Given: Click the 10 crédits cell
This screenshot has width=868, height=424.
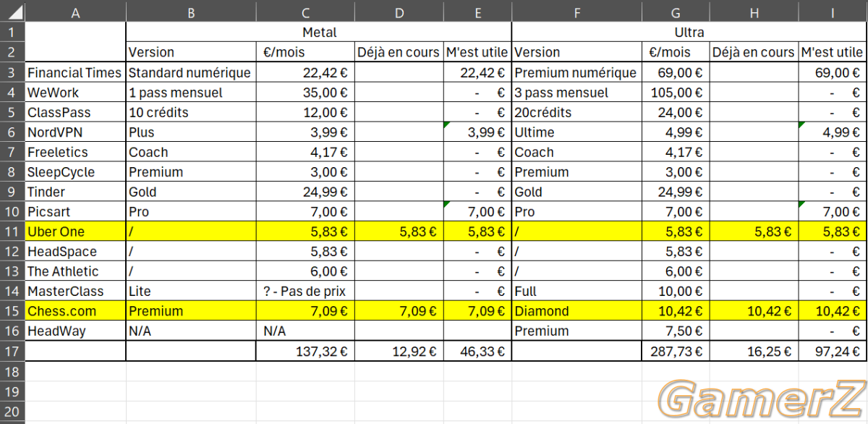Looking at the screenshot, I should [x=191, y=112].
